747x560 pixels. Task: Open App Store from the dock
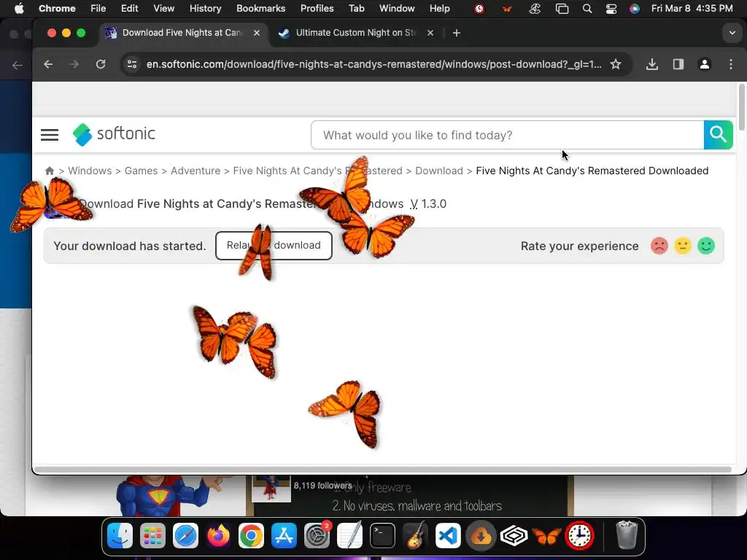pos(284,536)
